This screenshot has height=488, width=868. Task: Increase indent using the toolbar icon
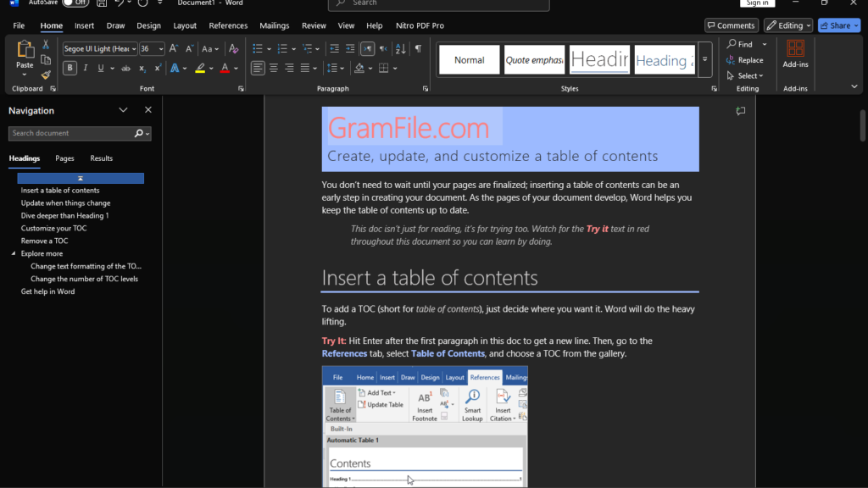pyautogui.click(x=350, y=48)
